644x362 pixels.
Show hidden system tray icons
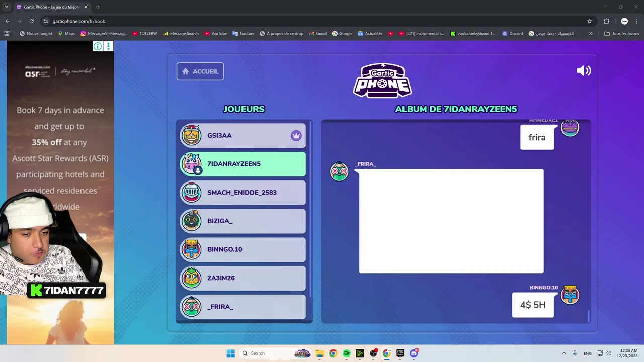pyautogui.click(x=563, y=353)
